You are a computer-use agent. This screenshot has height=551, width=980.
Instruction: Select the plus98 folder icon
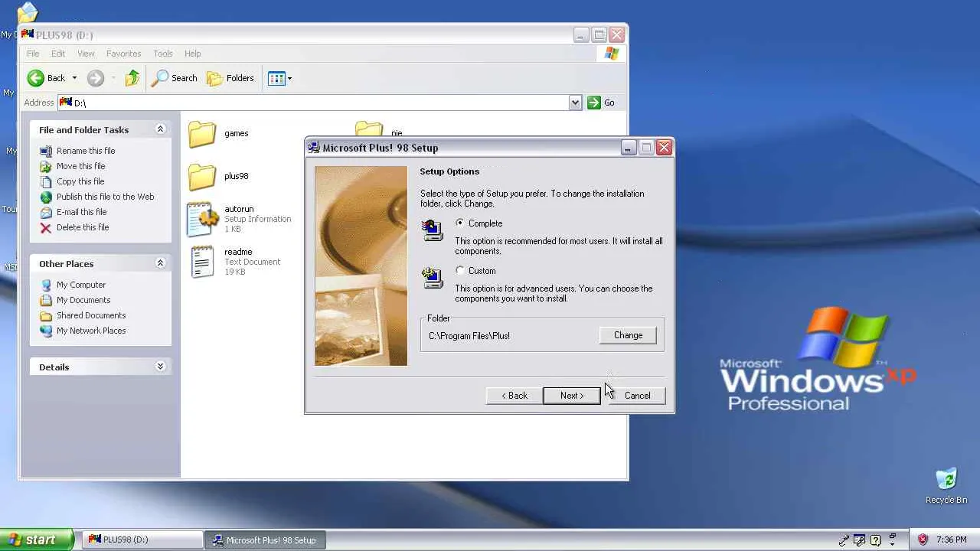click(x=202, y=177)
